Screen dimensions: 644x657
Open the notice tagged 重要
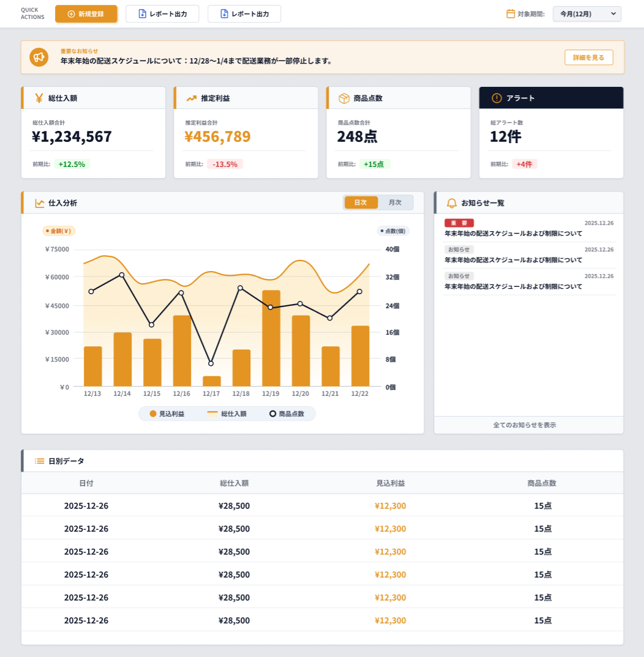(513, 233)
